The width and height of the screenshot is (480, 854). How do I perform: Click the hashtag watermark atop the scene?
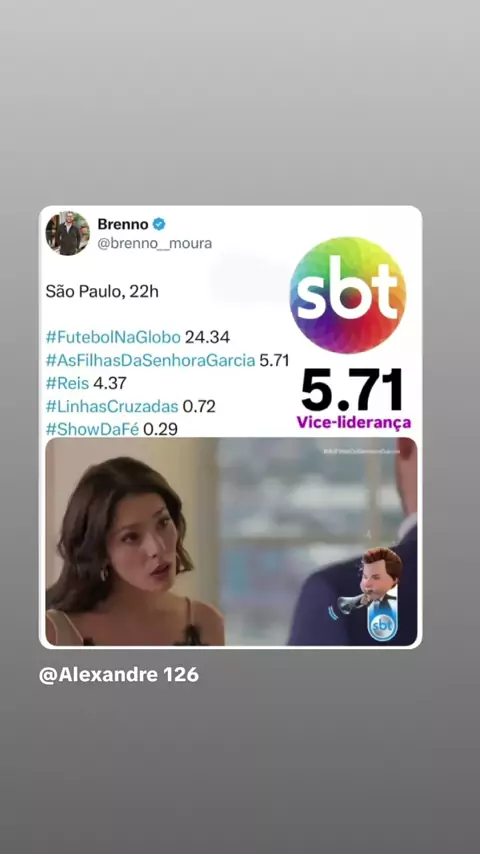[x=361, y=451]
